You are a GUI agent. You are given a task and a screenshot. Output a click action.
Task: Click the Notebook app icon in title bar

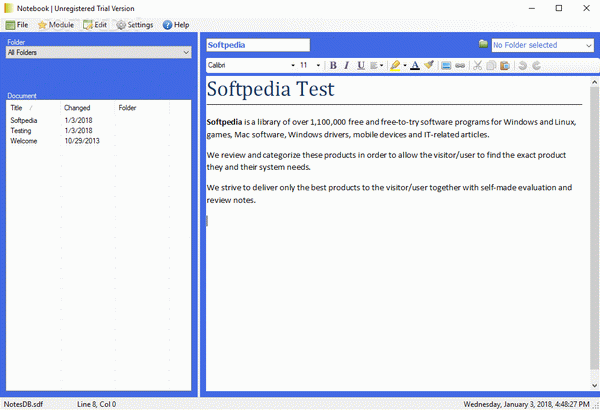coord(8,8)
